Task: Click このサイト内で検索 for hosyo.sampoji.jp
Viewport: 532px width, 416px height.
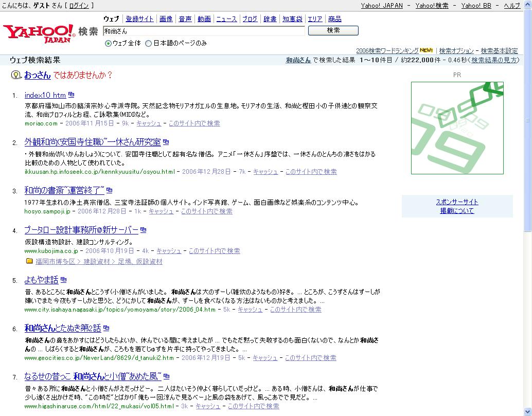Action: pyautogui.click(x=207, y=211)
